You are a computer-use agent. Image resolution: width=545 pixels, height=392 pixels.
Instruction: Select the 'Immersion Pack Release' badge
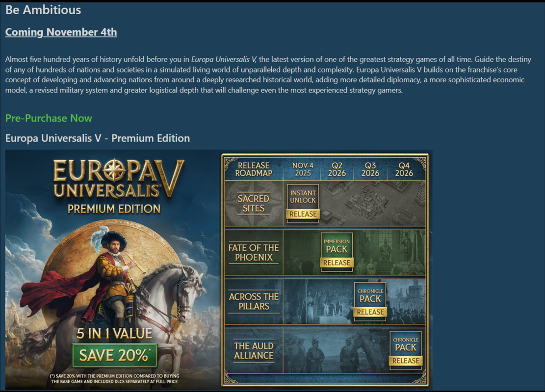click(337, 252)
